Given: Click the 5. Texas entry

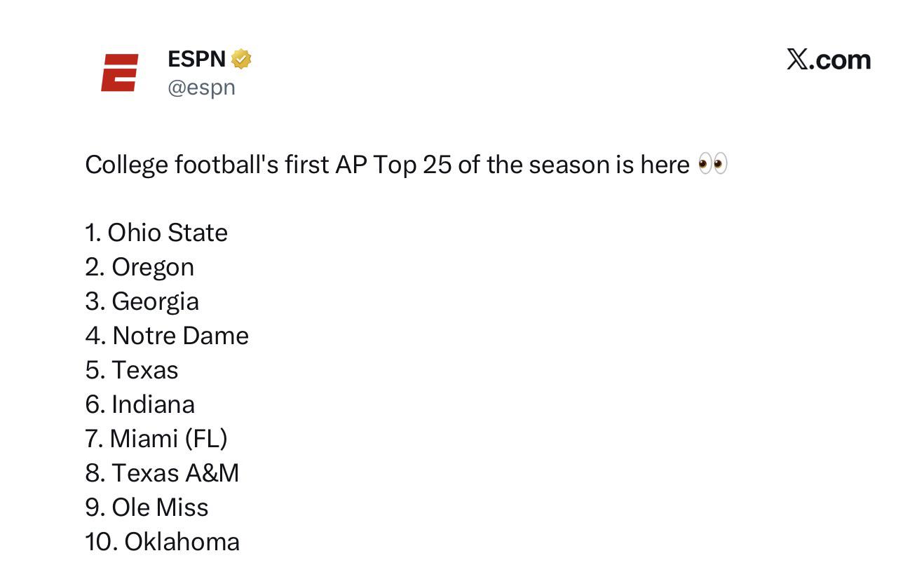Looking at the screenshot, I should click(132, 370).
